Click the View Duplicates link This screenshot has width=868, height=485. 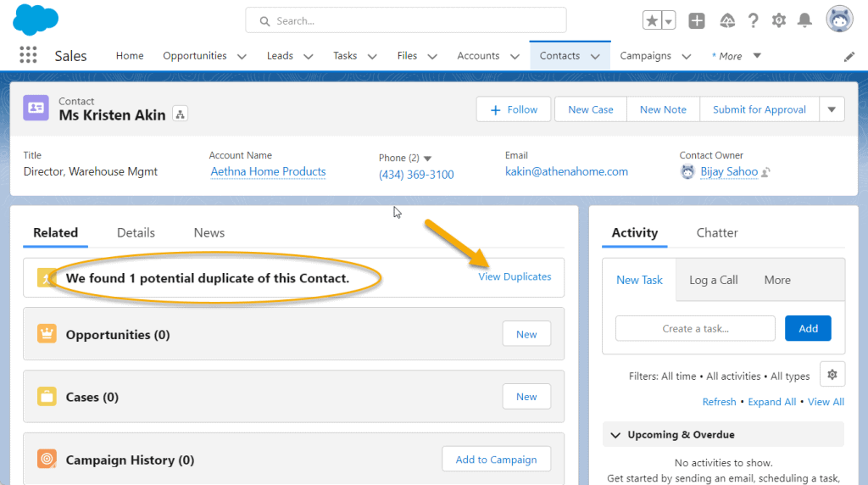pos(515,276)
